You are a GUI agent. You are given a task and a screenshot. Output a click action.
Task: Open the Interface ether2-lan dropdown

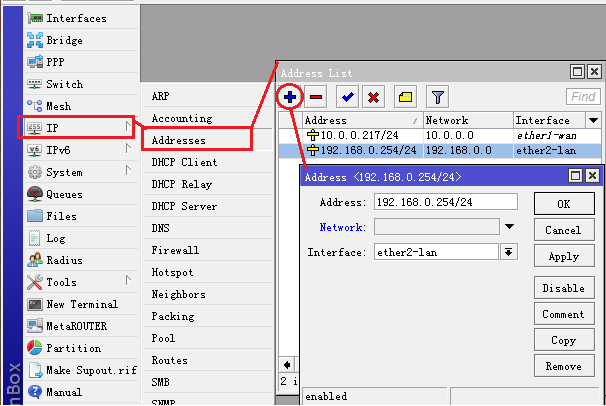[x=509, y=252]
